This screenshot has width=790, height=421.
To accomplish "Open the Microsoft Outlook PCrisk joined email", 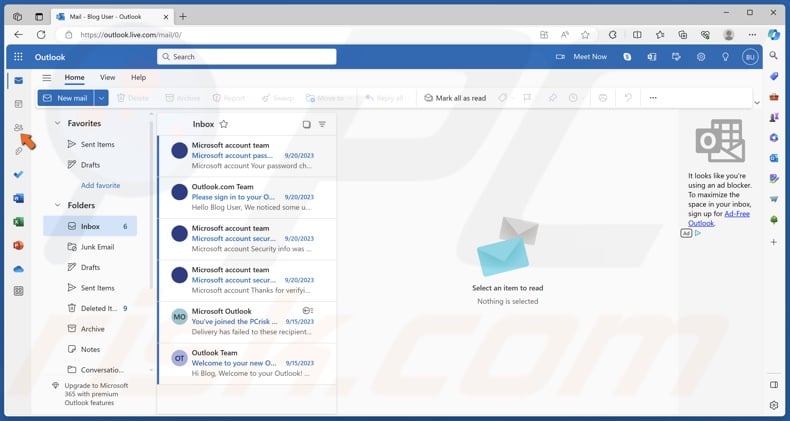I will coord(247,322).
